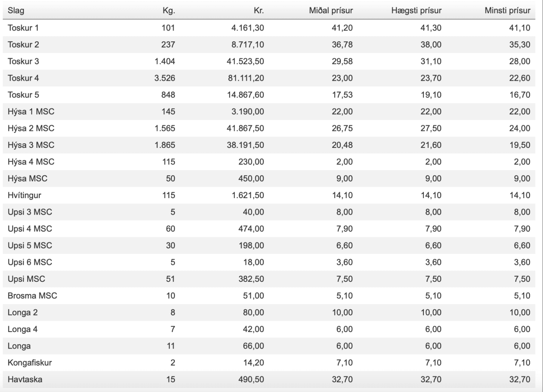Viewport: 543px width, 392px height.
Task: Select the Toskur 1 row label
Action: [x=23, y=28]
